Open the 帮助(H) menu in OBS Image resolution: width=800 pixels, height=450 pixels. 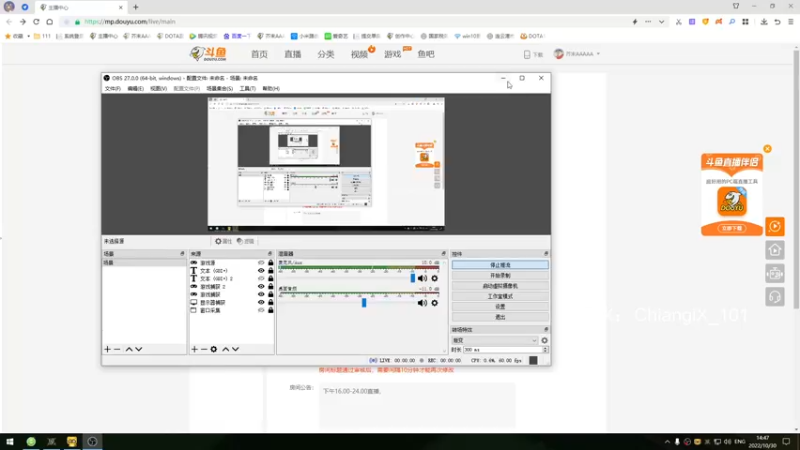[271, 89]
